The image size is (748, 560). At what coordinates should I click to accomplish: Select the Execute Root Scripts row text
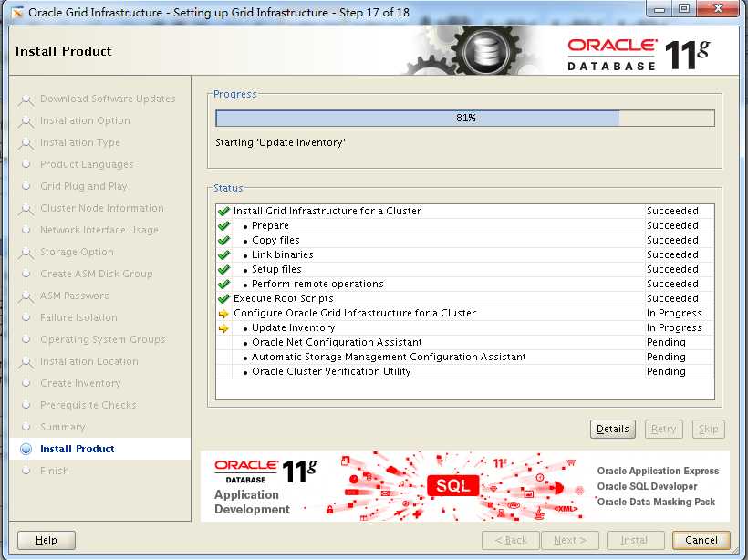(284, 298)
